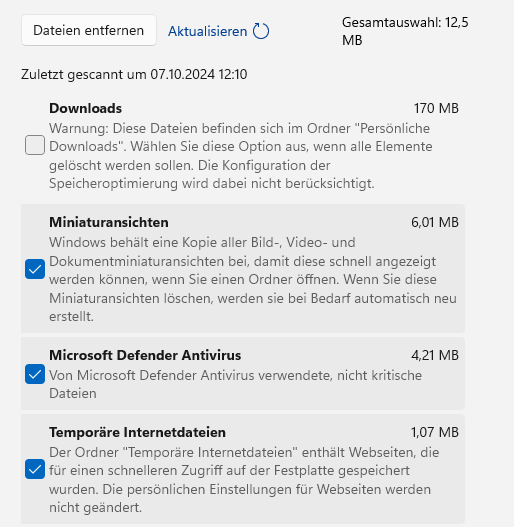The image size is (514, 527).
Task: Select the Downloads heading
Action: [x=85, y=108]
